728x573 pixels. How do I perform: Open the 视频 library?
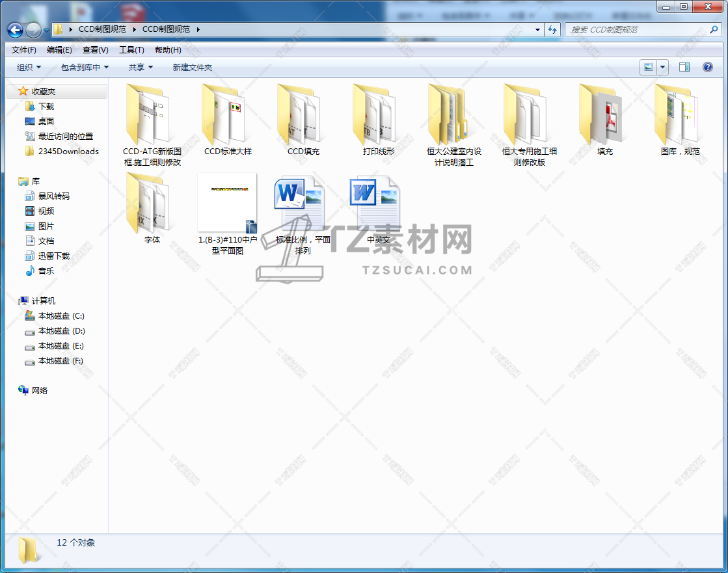pos(46,211)
